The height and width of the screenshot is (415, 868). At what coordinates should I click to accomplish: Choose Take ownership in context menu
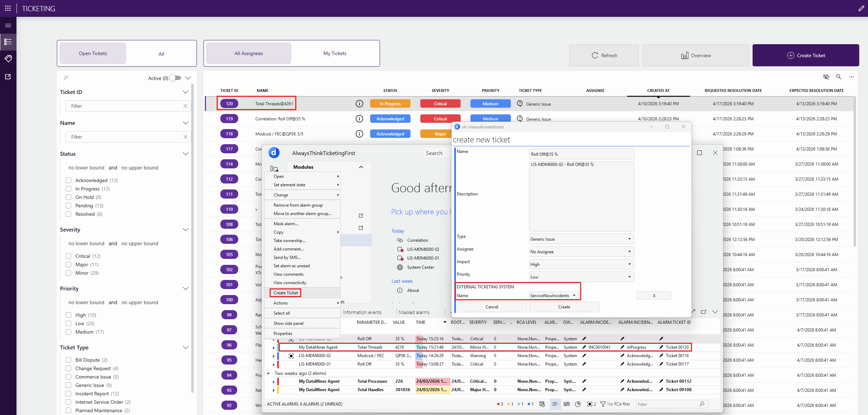[289, 241]
